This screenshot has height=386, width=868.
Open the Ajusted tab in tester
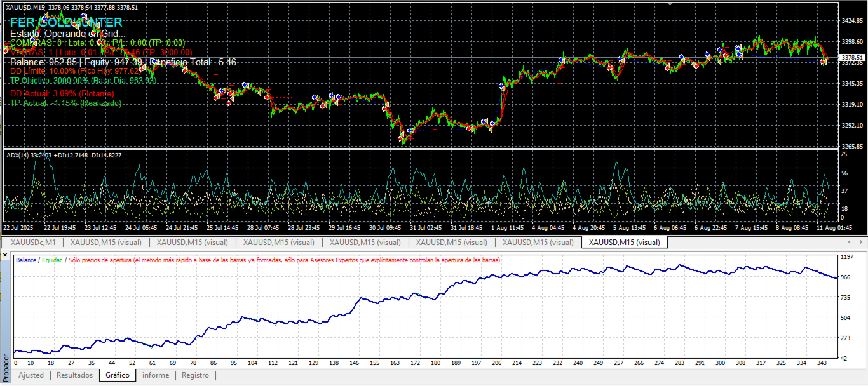[x=31, y=375]
